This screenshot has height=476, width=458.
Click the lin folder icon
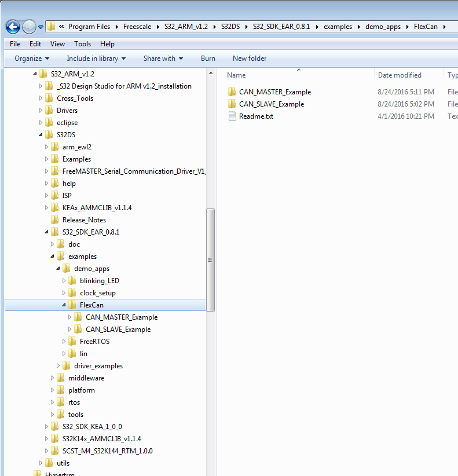tap(72, 353)
